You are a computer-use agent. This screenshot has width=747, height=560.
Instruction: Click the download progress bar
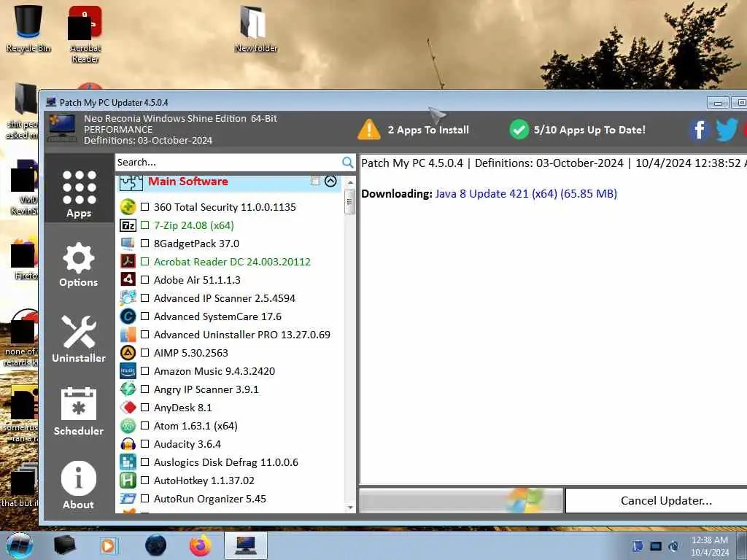(461, 500)
